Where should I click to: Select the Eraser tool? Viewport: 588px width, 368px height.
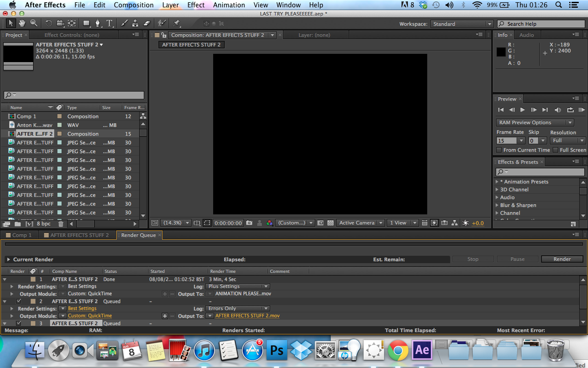(147, 23)
